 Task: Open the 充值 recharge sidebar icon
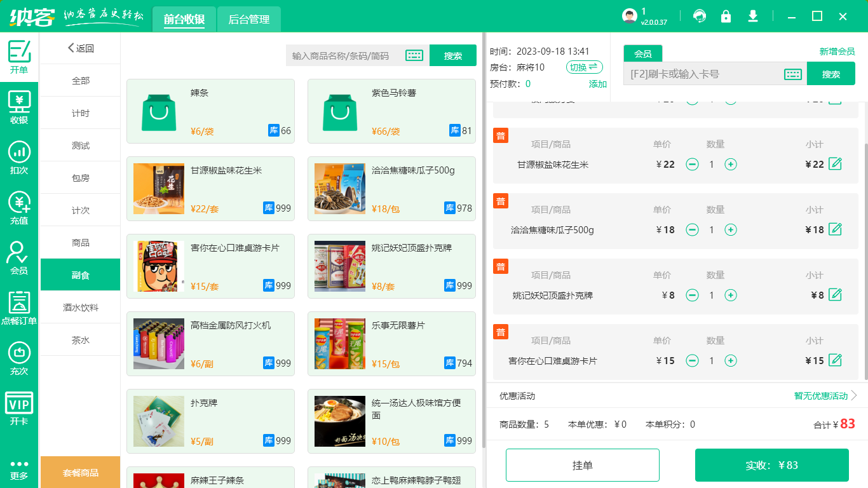pyautogui.click(x=19, y=208)
